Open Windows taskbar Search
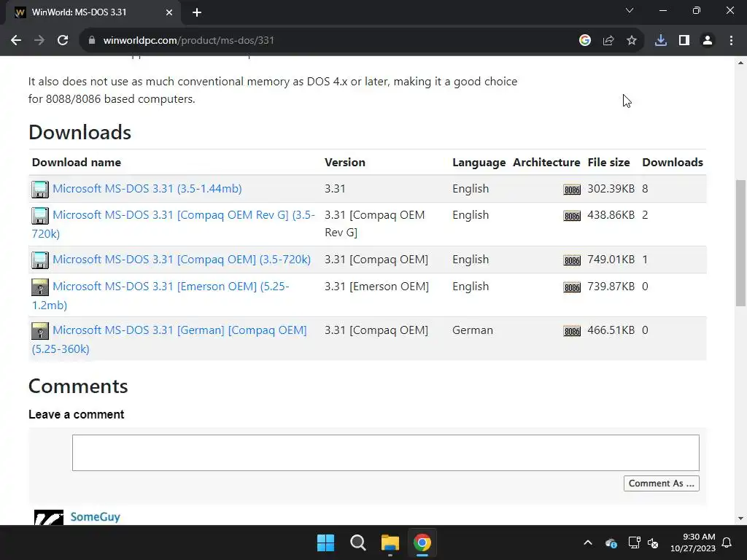The height and width of the screenshot is (560, 747). 357,542
